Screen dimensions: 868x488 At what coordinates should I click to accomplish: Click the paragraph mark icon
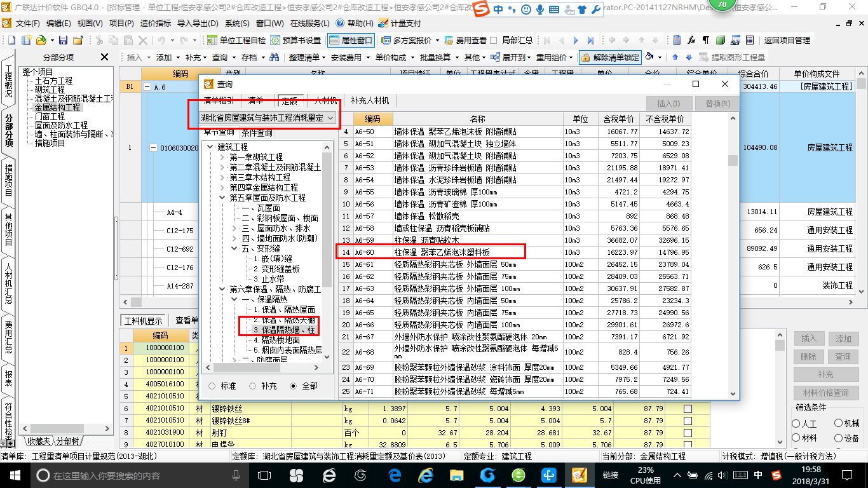click(x=705, y=40)
